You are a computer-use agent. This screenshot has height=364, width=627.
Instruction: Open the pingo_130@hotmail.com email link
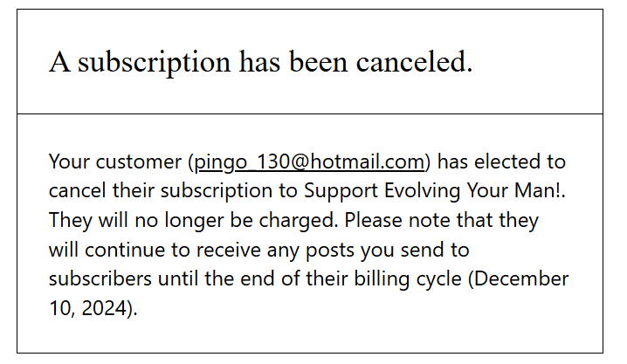308,161
